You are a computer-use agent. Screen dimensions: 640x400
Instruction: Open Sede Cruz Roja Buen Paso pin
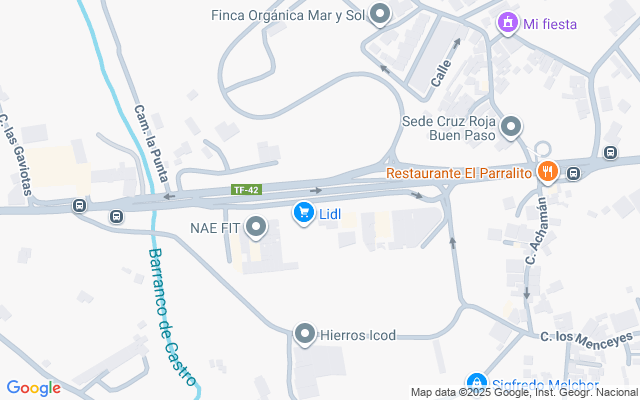[511, 127]
